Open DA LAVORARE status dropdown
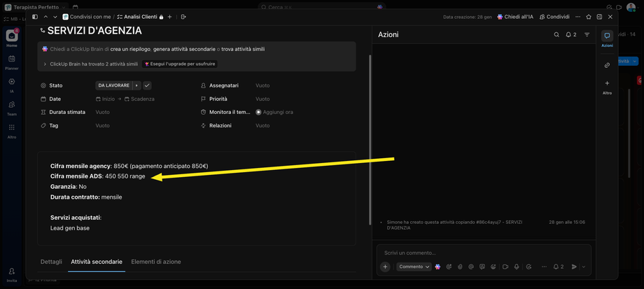 pyautogui.click(x=114, y=85)
